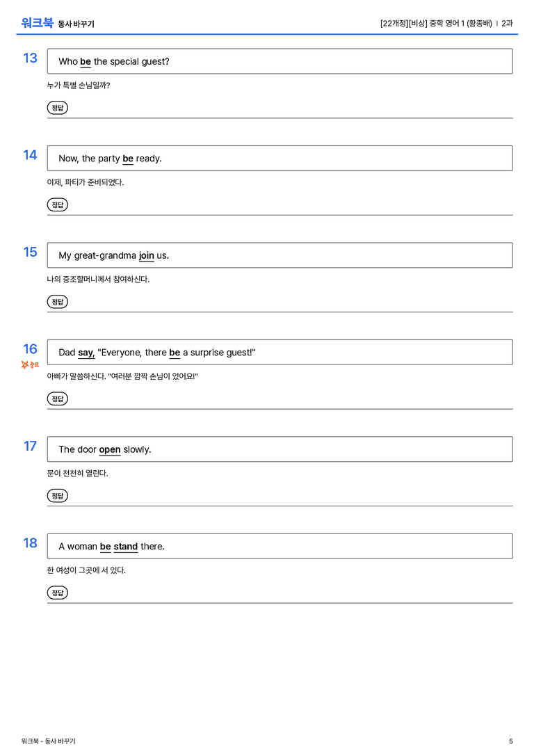Click the 정답 badge under question 13
Screen dimensions: 534x756
pos(57,108)
